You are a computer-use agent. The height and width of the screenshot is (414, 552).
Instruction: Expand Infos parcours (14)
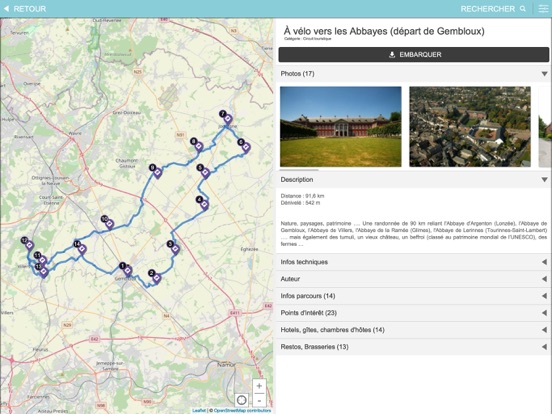(x=414, y=296)
